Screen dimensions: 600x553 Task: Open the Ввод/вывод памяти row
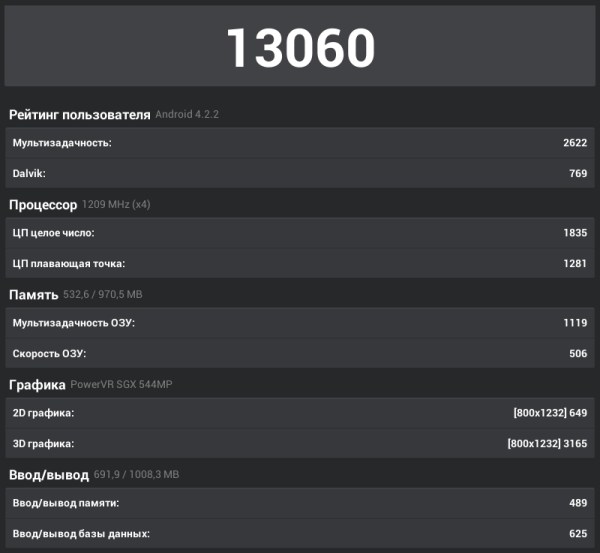[300, 503]
